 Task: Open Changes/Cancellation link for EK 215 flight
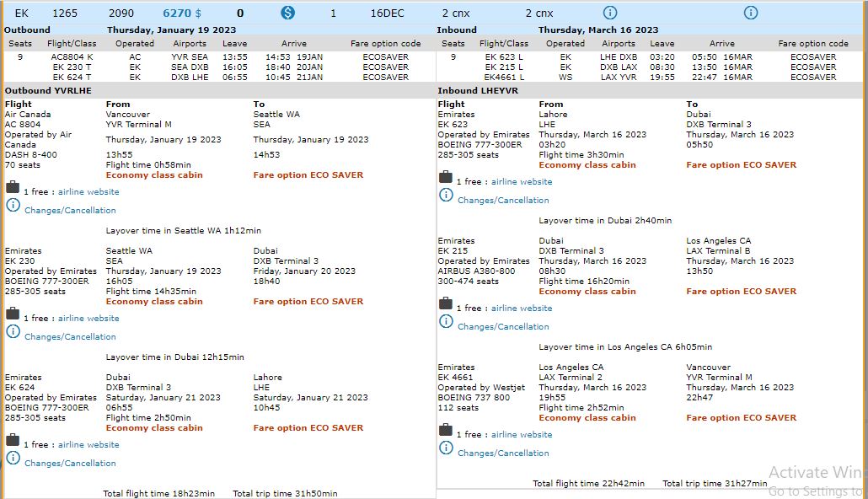503,327
